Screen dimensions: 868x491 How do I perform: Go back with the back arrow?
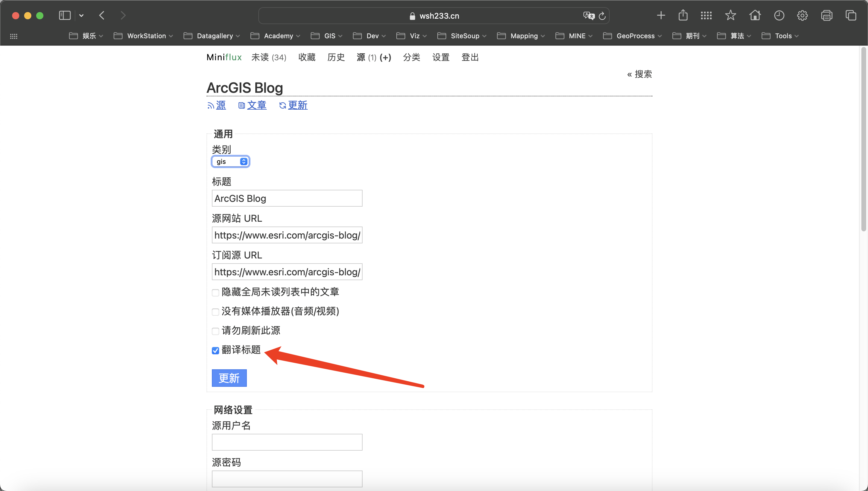click(102, 15)
